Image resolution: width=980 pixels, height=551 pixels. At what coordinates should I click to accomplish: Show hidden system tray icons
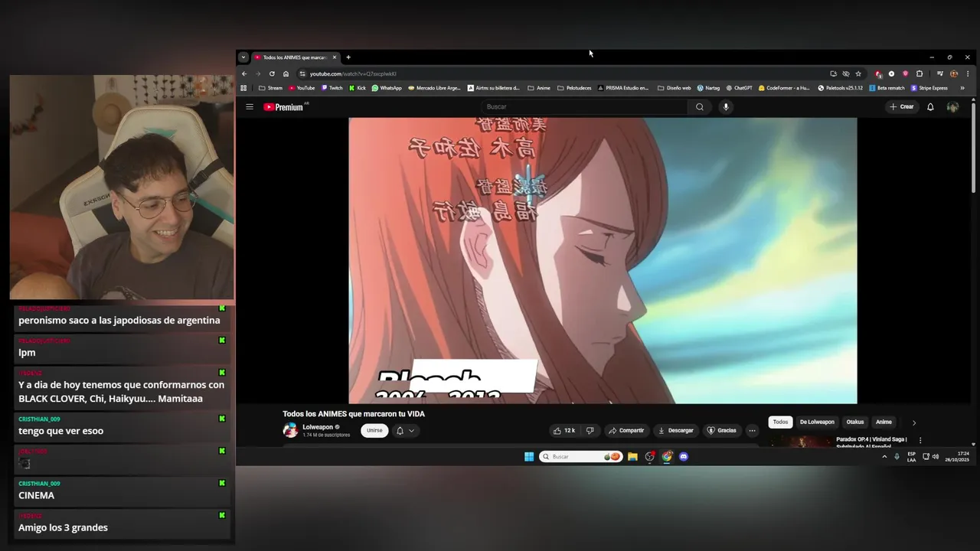point(884,457)
